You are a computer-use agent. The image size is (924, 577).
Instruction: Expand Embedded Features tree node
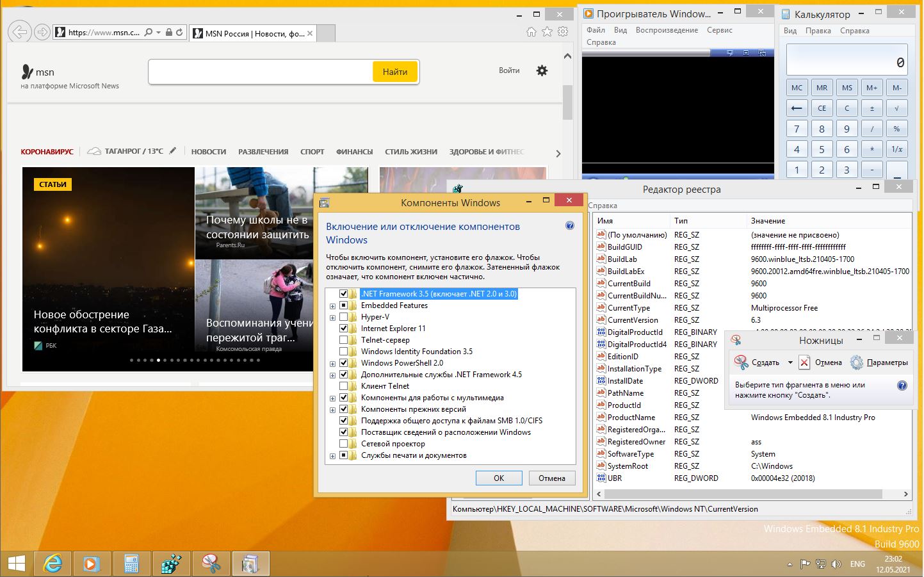(332, 305)
